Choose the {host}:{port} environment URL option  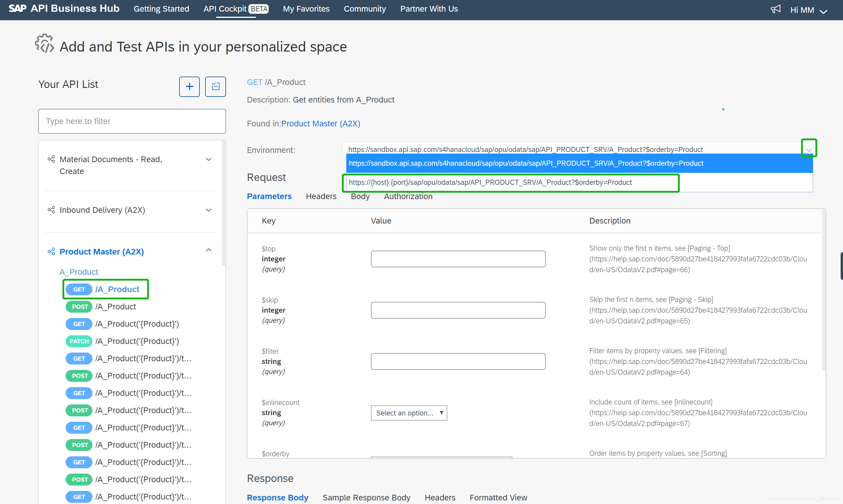490,182
